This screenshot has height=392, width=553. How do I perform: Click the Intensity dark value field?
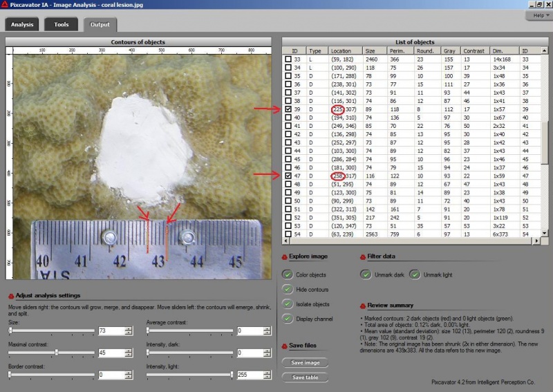(250, 353)
